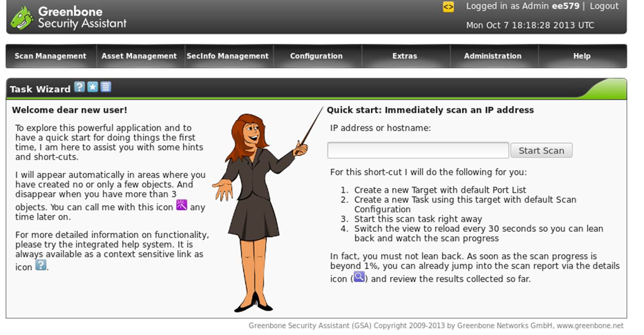The height and width of the screenshot is (335, 644).
Task: Click 'Quick start: Immediately scan an IP address' heading
Action: coord(430,110)
